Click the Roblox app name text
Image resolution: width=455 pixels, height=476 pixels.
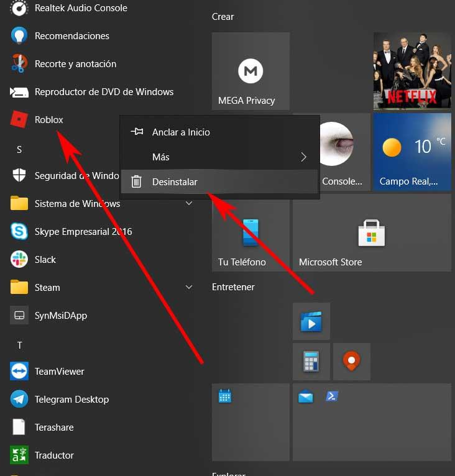pyautogui.click(x=48, y=119)
